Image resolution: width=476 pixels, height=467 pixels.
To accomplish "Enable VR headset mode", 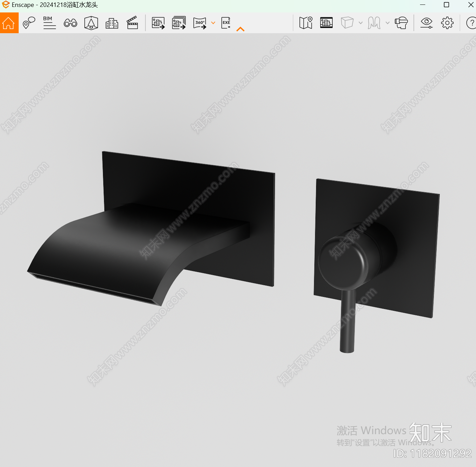I will click(401, 23).
